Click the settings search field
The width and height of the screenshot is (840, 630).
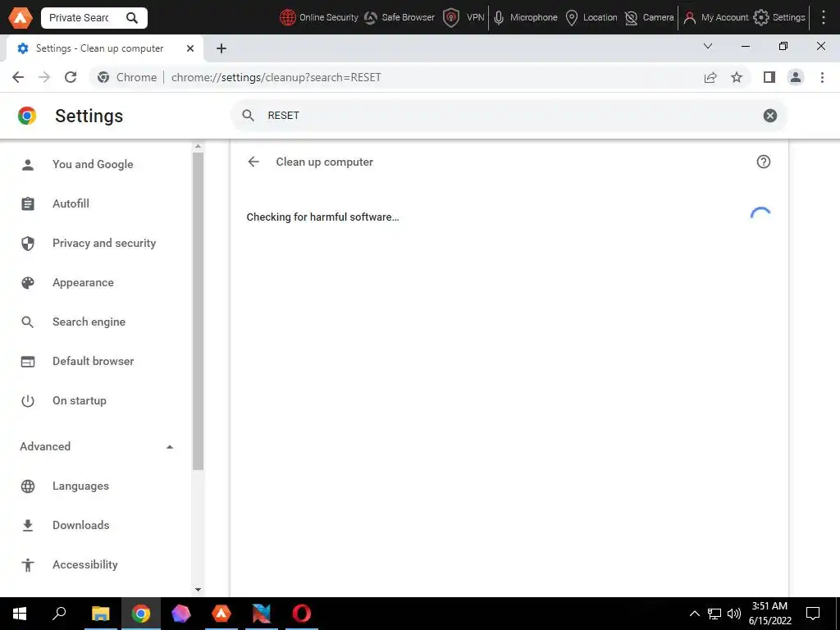tap(509, 115)
